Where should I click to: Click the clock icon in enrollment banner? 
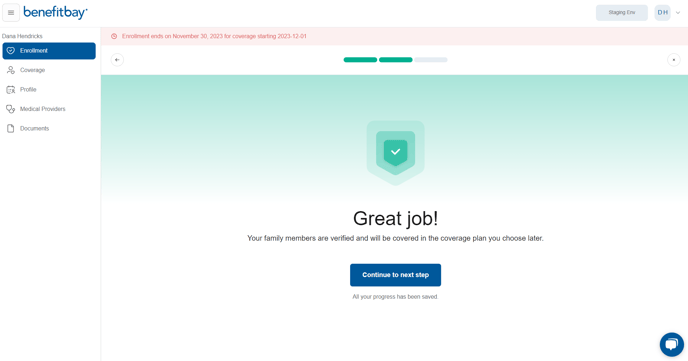(114, 36)
